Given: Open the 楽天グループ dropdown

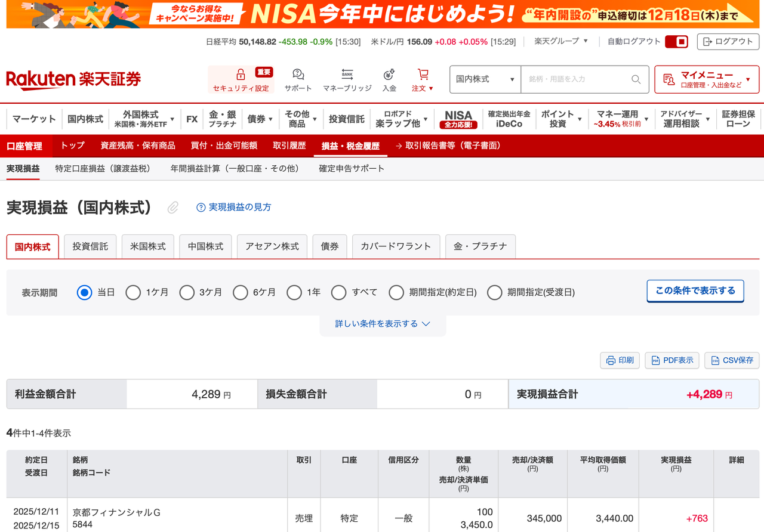Looking at the screenshot, I should pos(560,42).
